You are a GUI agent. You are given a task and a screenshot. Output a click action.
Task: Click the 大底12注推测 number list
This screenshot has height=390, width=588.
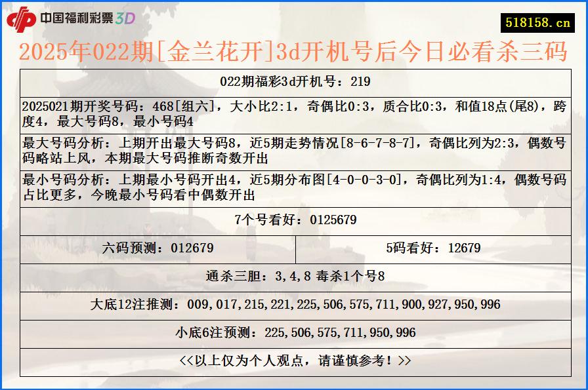click(294, 303)
